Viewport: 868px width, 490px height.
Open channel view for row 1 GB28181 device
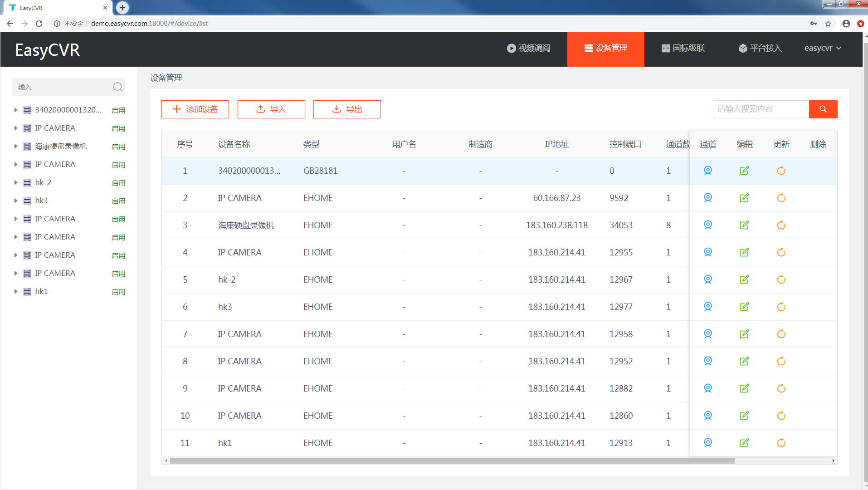pos(707,171)
